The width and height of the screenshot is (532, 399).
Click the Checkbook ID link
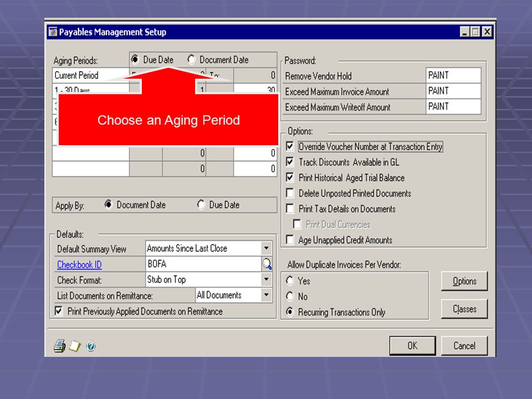79,264
